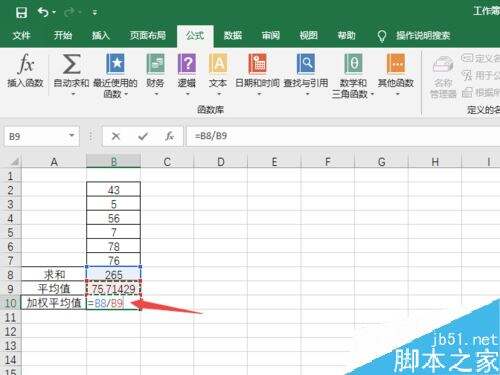Click the Undo arrow icon
Image resolution: width=500 pixels, height=375 pixels.
click(x=44, y=12)
